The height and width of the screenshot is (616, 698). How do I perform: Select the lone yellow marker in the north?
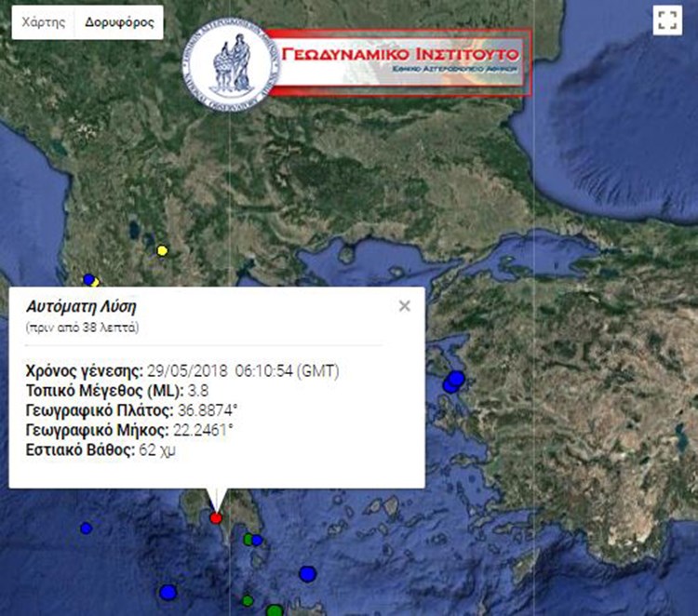pos(162,249)
